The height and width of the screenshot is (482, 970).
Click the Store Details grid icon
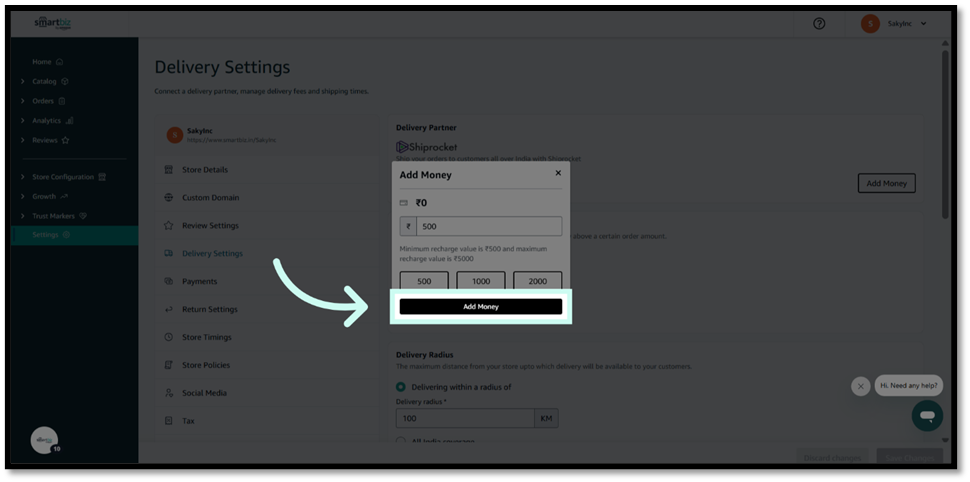coord(169,170)
